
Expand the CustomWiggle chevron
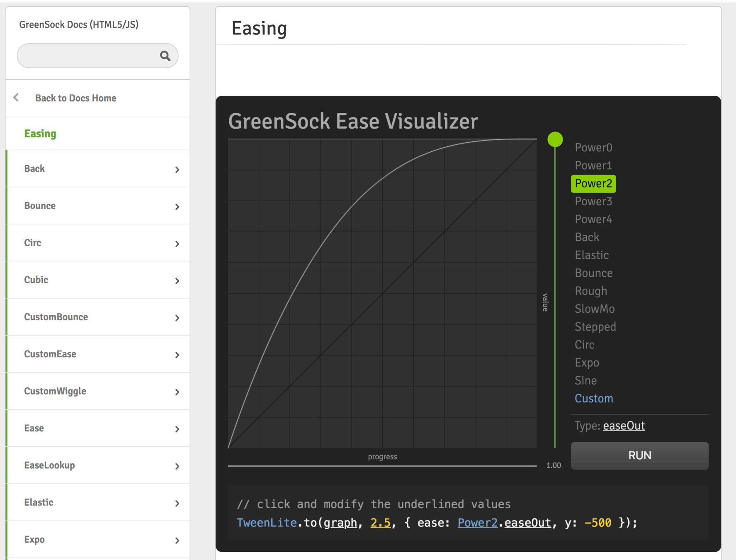coord(177,392)
